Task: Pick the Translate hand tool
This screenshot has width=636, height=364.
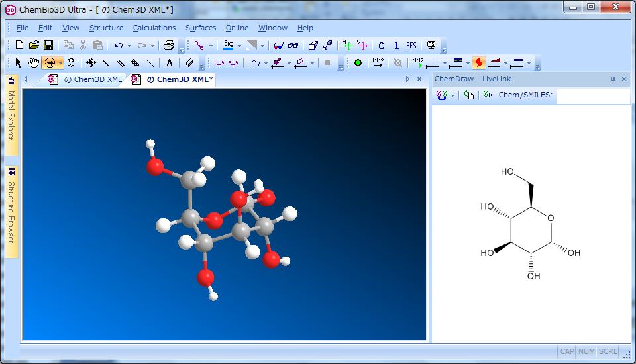Action: (34, 62)
